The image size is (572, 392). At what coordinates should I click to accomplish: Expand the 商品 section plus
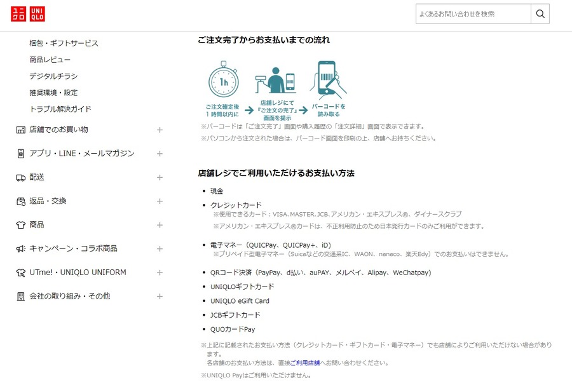click(160, 225)
